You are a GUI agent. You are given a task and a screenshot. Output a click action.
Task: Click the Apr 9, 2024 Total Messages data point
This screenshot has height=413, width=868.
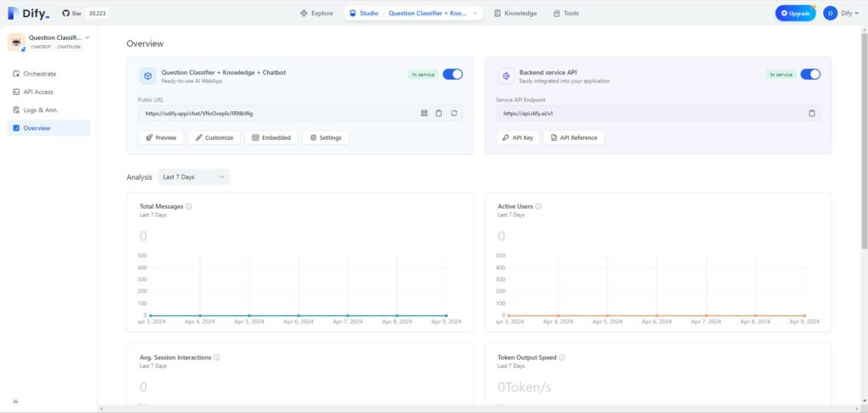tap(446, 315)
